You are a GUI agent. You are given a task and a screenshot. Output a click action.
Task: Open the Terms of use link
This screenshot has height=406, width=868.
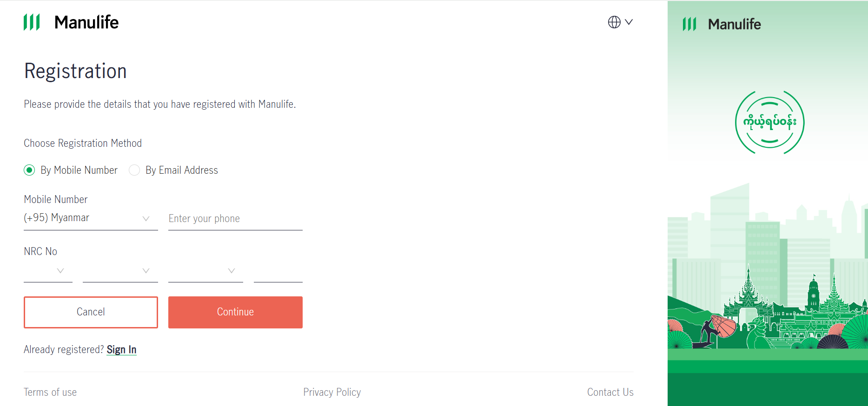tap(50, 392)
